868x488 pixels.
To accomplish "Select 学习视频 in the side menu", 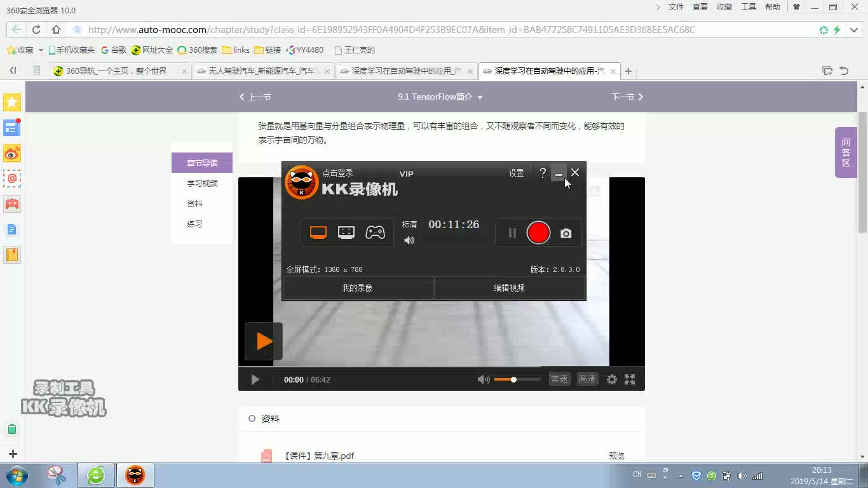I will [202, 183].
